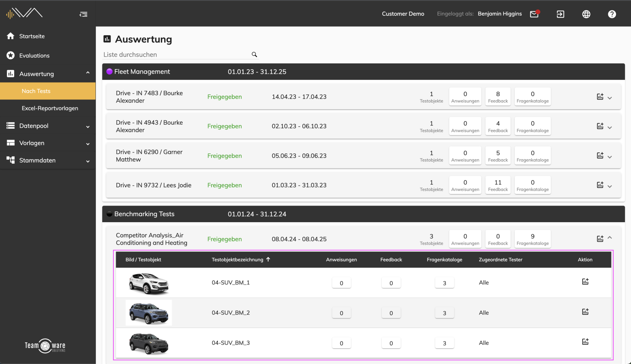Click Feedback count 0 for 04-SUV_BM_2

click(x=391, y=313)
